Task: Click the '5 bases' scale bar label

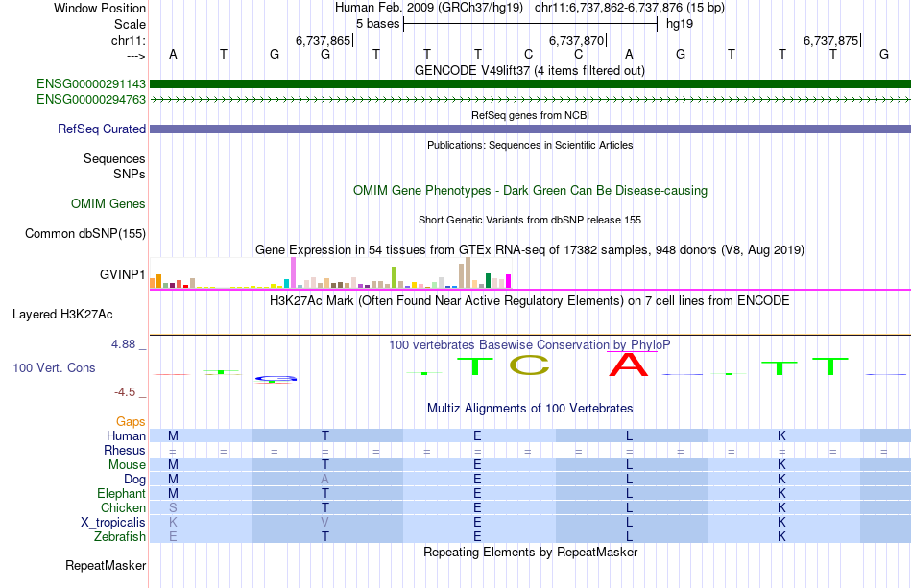Action: (x=378, y=24)
